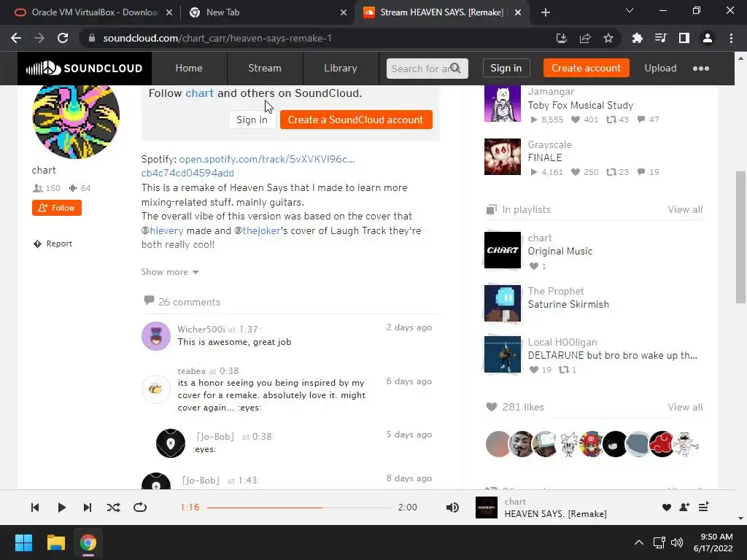Show hidden system tray icons
The height and width of the screenshot is (560, 747).
click(x=639, y=542)
